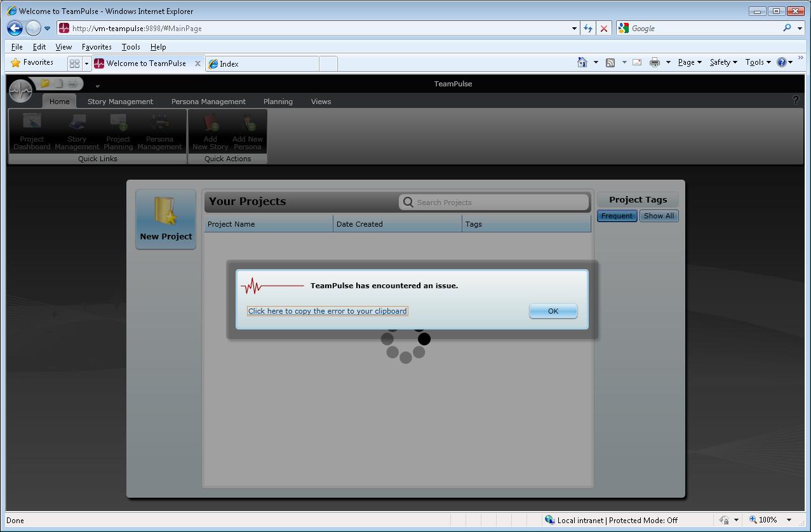Stop loading with the red X icon
811x532 pixels.
(604, 28)
